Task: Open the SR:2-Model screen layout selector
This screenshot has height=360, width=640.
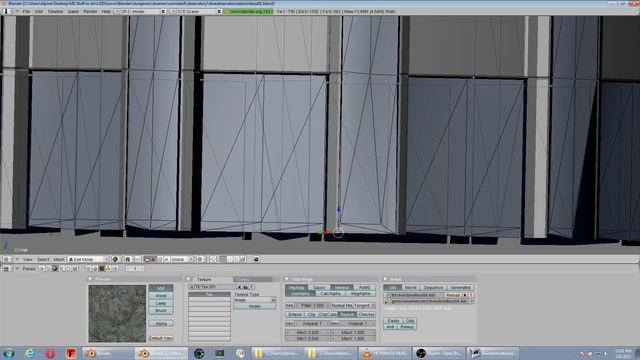Action: tap(117, 11)
